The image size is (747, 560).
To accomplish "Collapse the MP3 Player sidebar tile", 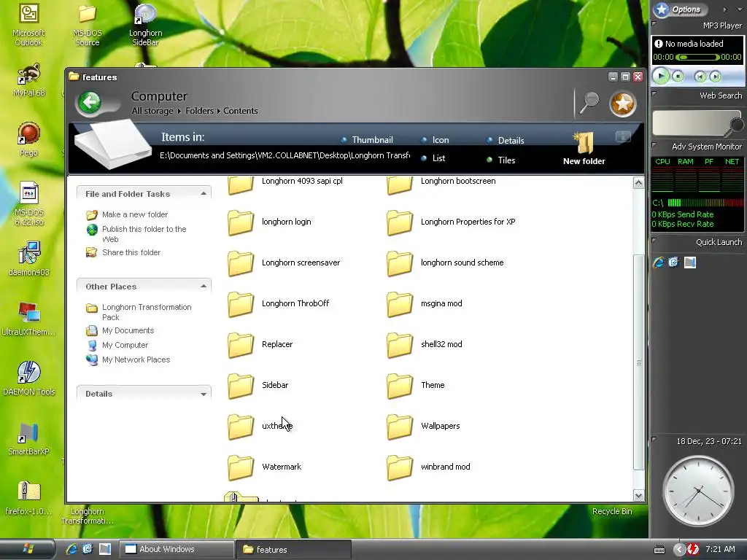I will point(654,23).
